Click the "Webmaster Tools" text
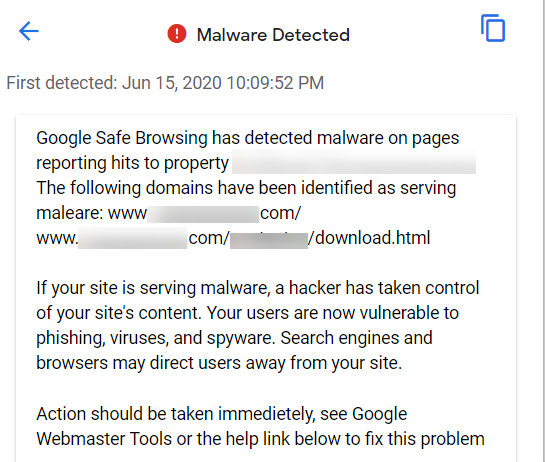Viewport: 545px width, 462px height. click(104, 439)
